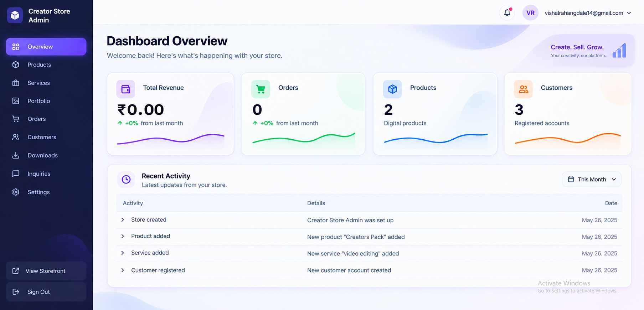Image resolution: width=644 pixels, height=310 pixels.
Task: Open Inquiries in sidebar menu
Action: pos(46,174)
